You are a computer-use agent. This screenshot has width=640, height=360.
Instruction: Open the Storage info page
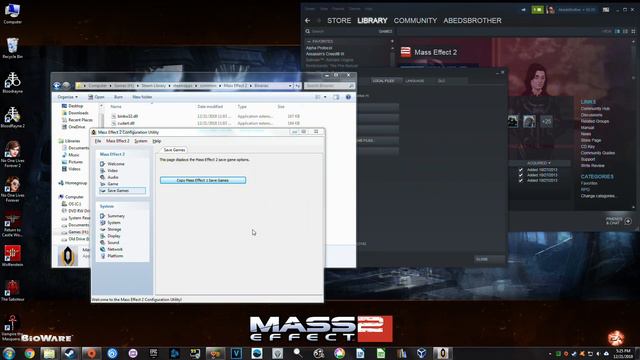pos(114,229)
